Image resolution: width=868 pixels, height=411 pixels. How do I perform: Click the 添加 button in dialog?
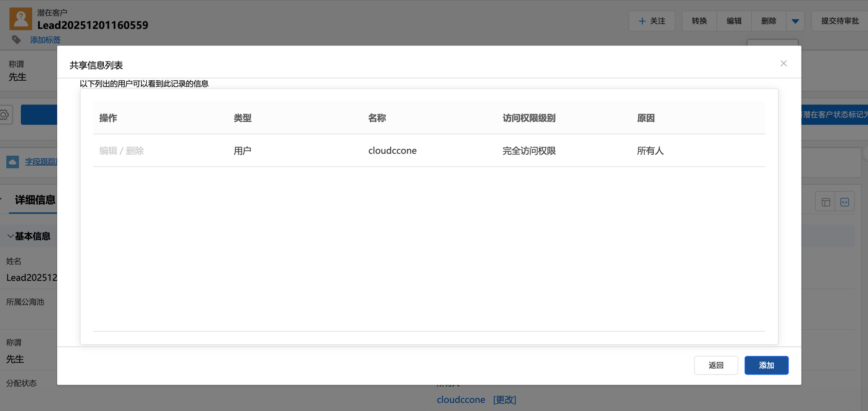766,365
